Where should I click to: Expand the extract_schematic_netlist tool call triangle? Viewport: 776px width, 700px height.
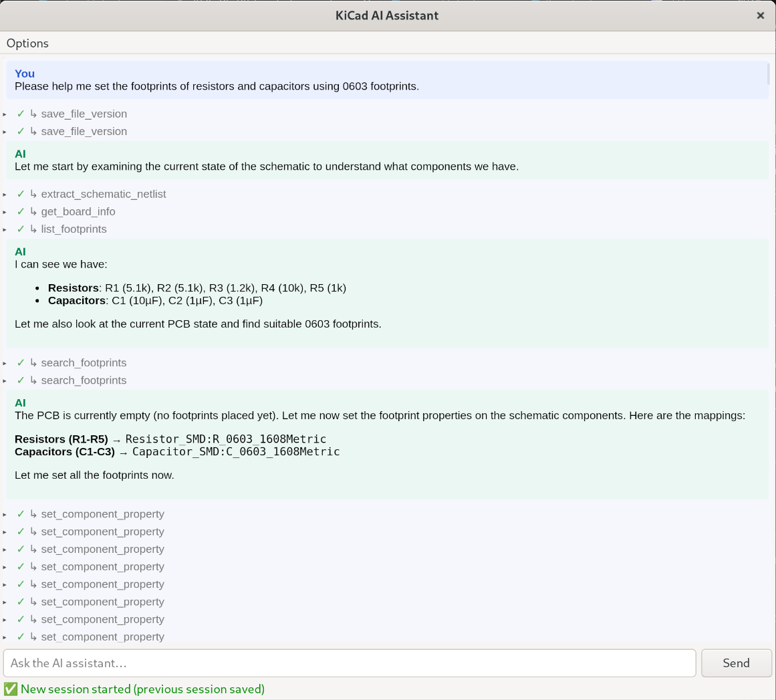coord(5,195)
